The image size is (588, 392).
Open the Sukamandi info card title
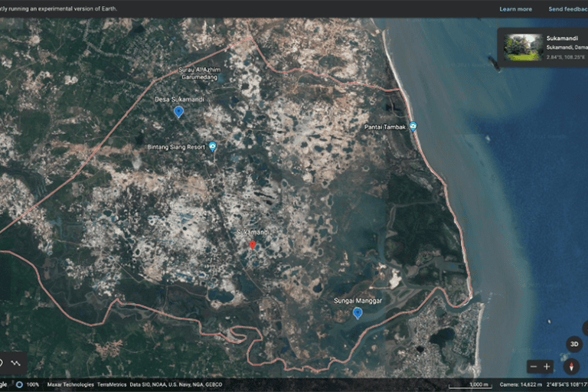pos(561,38)
